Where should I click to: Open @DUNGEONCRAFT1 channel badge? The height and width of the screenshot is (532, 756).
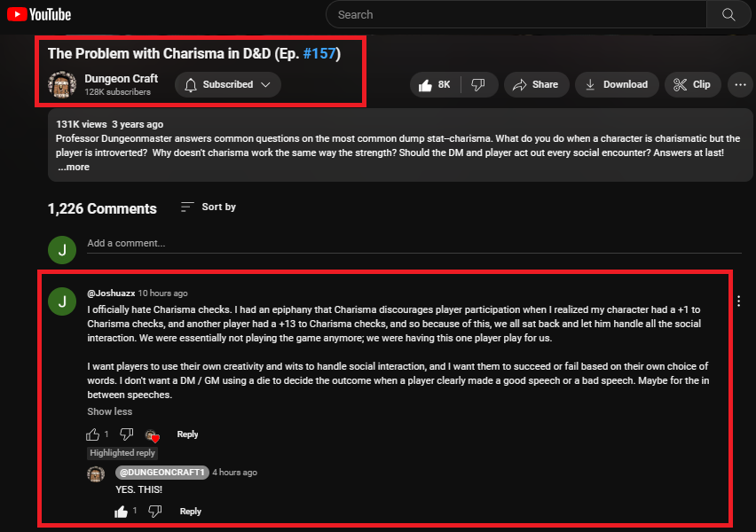162,473
